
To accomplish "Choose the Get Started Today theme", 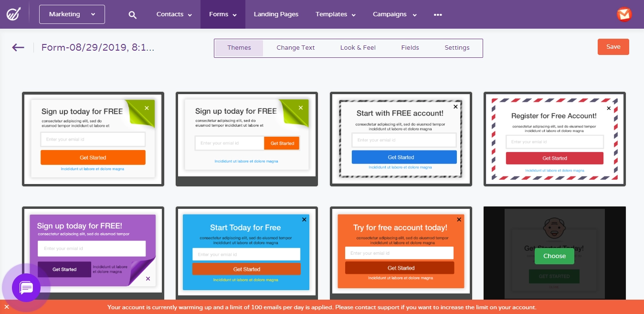I will click(554, 256).
